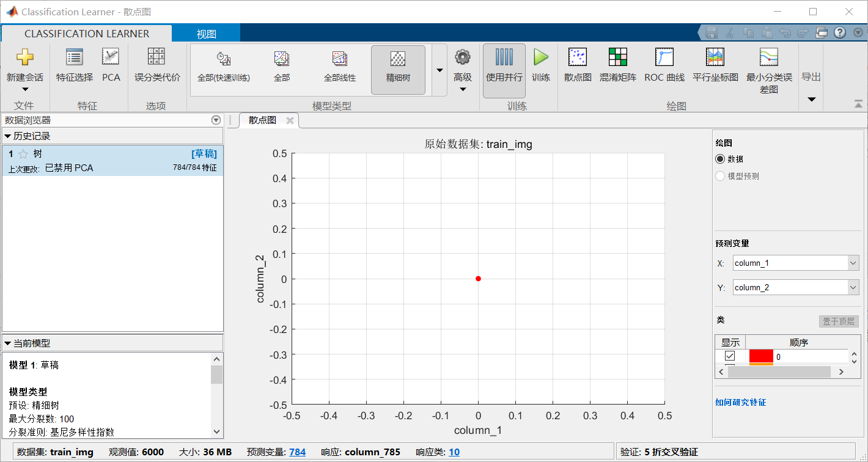The width and height of the screenshot is (868, 462).
Task: Open 高级 advanced options gear
Action: tap(463, 70)
